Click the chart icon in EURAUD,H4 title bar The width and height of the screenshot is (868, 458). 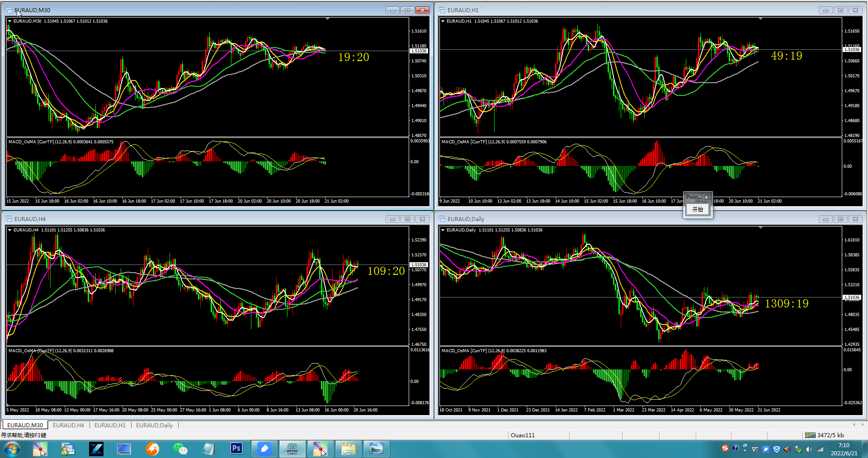(9, 219)
